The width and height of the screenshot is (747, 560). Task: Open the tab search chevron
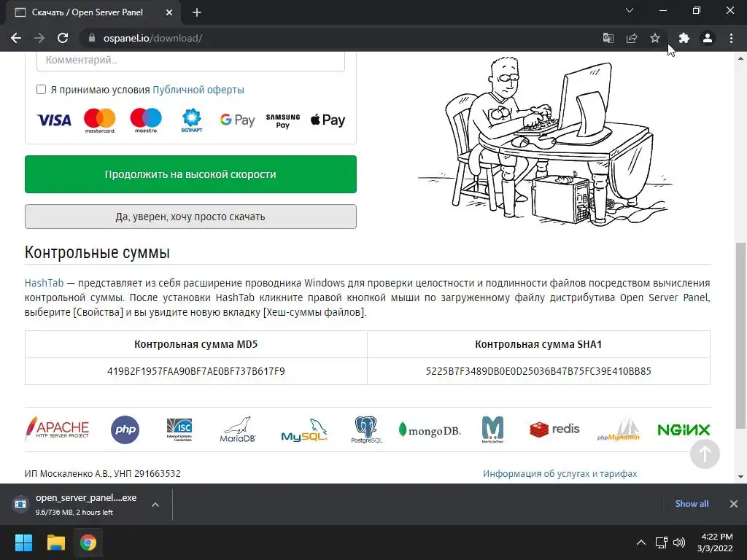tap(630, 10)
